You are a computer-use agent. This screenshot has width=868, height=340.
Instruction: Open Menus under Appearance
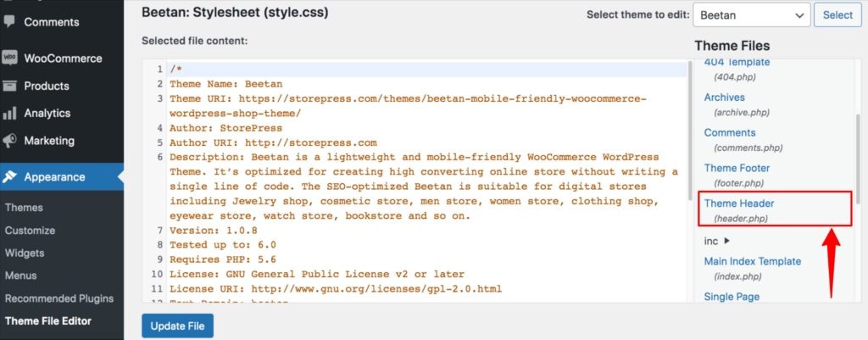point(20,276)
